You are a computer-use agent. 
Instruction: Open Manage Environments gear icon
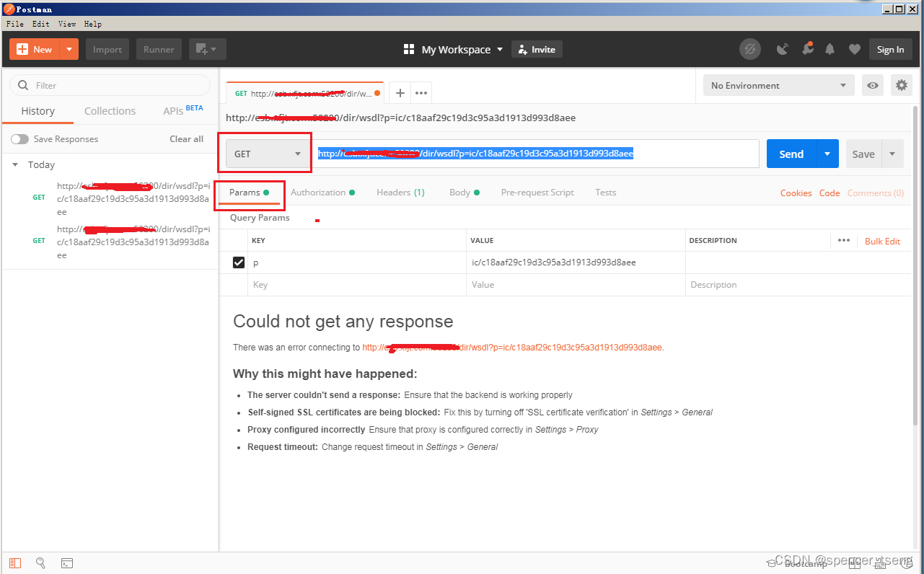(902, 85)
